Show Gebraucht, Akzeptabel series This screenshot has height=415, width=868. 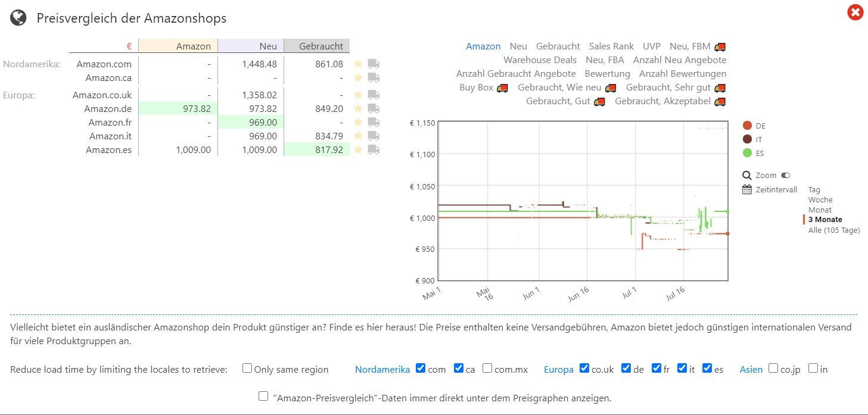[670, 101]
